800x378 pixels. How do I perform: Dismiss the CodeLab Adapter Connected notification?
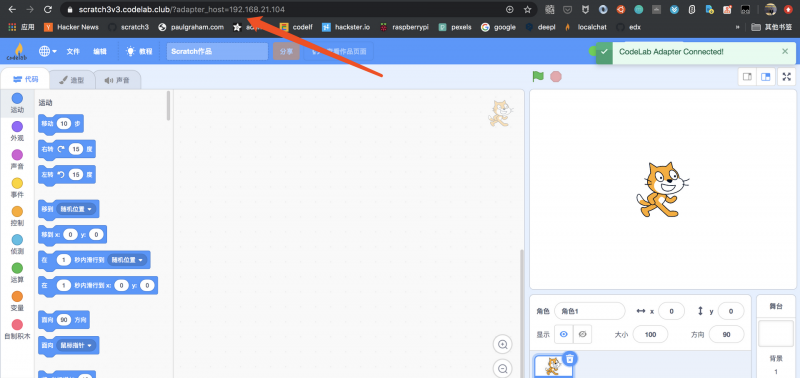coord(785,52)
